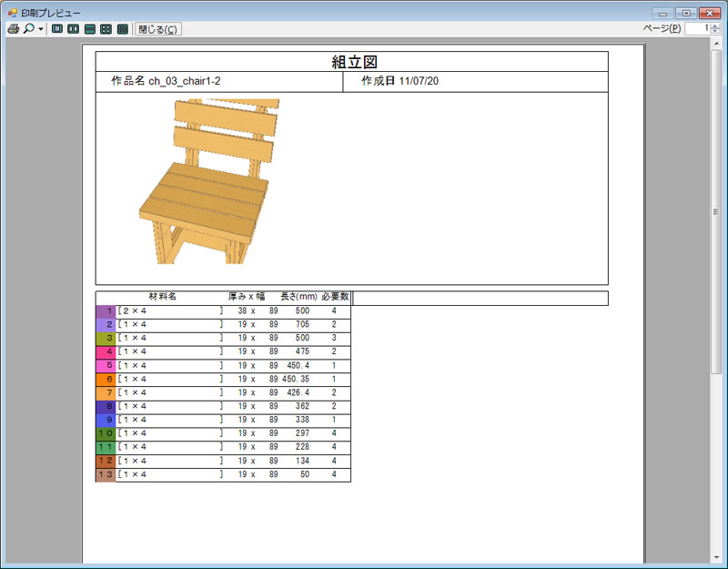Screen dimensions: 728x569
Task: Click the length value 362
Action: 302,406
